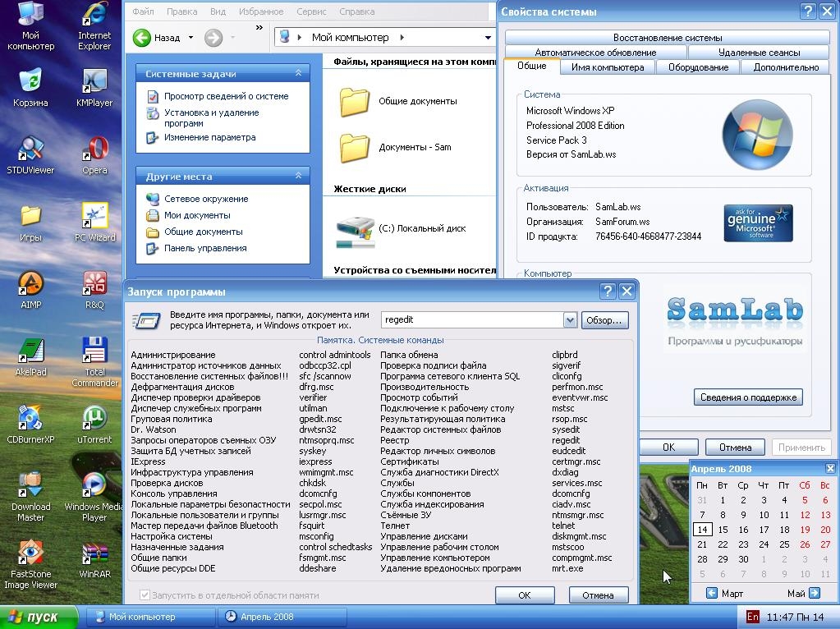The height and width of the screenshot is (629, 840).
Task: Confirm Run dialog with ОК
Action: click(525, 595)
